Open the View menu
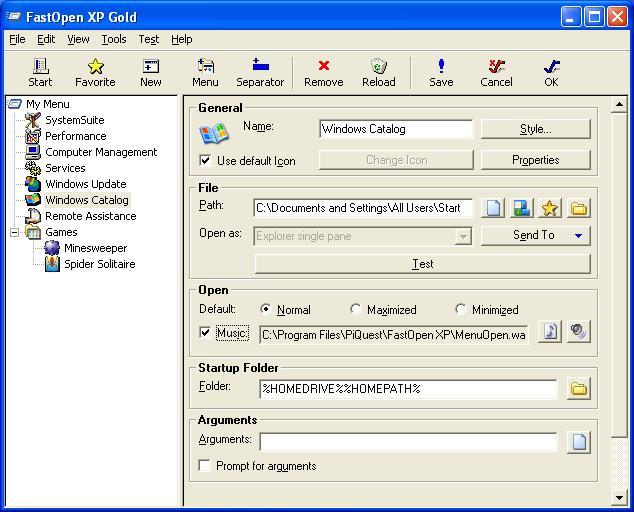 coord(78,39)
